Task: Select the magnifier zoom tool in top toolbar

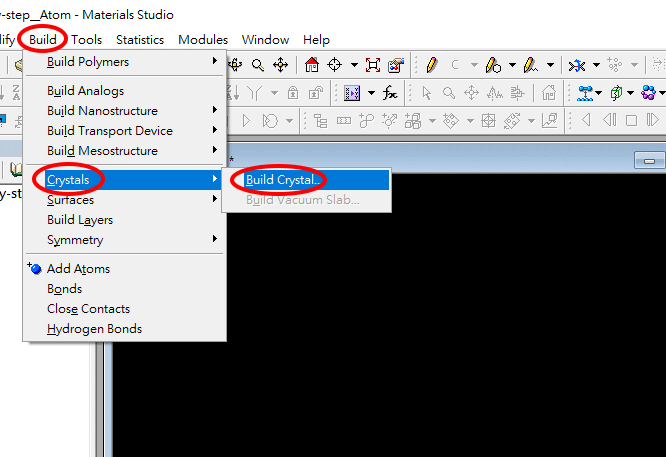Action: click(x=258, y=66)
